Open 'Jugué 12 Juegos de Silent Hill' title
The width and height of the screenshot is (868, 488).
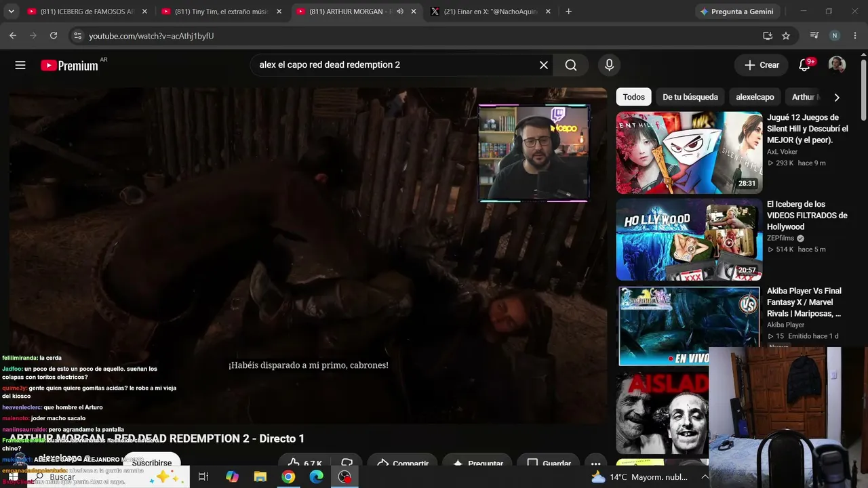[808, 129]
